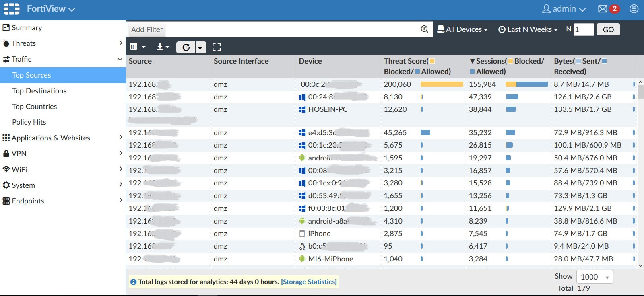Open the mail notifications envelope icon
The width and height of the screenshot is (644, 296).
pyautogui.click(x=603, y=9)
